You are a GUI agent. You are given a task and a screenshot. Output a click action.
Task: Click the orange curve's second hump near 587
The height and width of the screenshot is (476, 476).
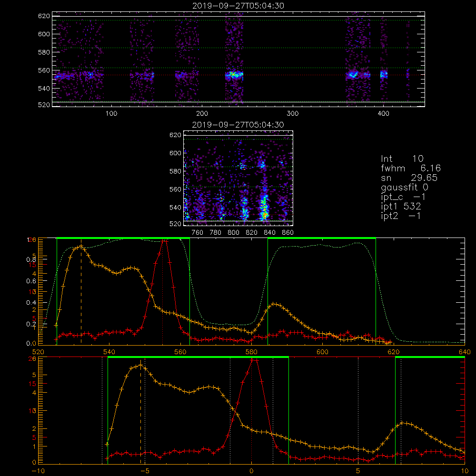pos(275,304)
